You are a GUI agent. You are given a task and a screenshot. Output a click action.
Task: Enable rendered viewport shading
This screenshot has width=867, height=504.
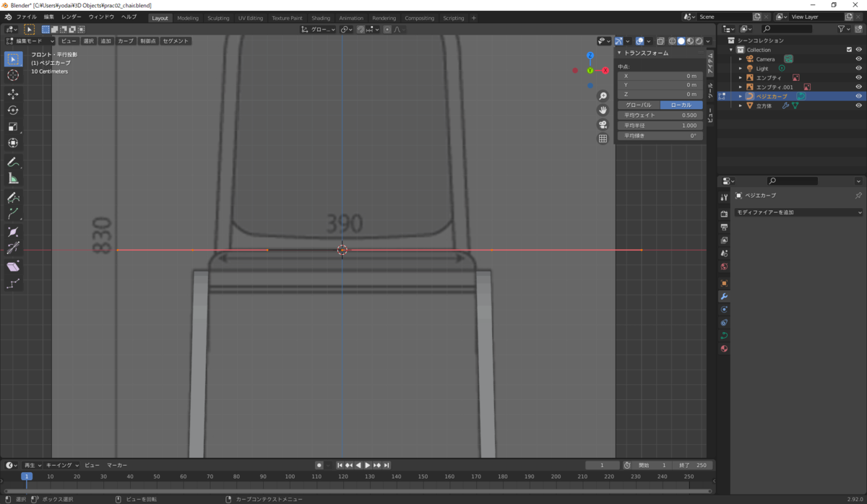point(699,41)
